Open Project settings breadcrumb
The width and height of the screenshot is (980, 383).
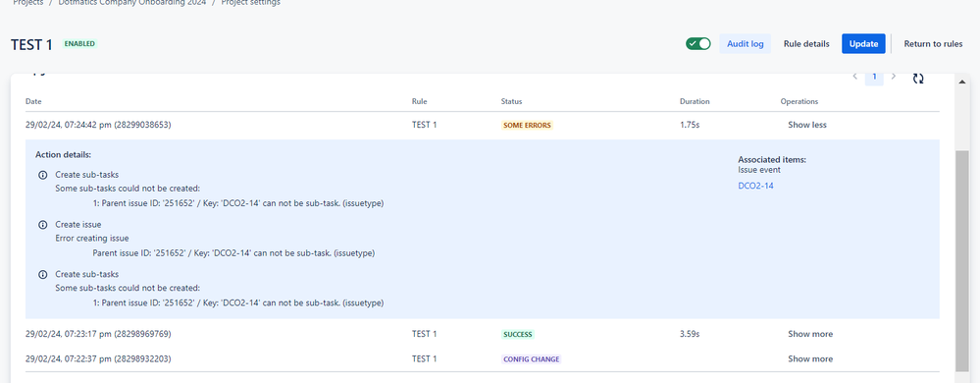click(250, 3)
